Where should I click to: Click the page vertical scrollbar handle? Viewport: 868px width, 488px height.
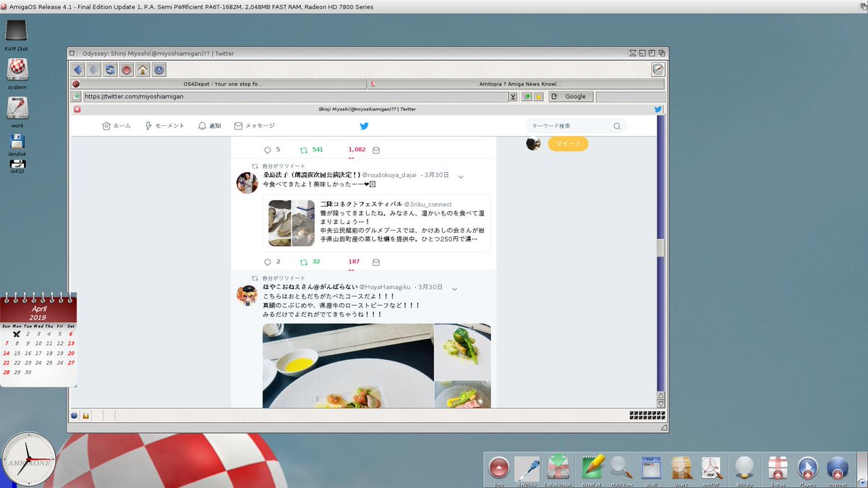tap(660, 248)
